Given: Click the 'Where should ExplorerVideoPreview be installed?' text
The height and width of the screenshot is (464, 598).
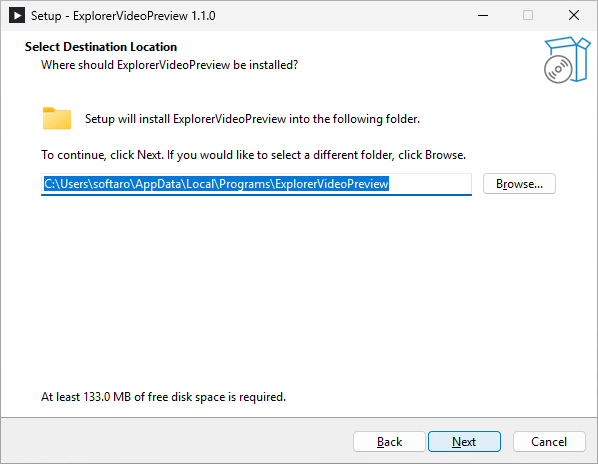Looking at the screenshot, I should tap(169, 65).
